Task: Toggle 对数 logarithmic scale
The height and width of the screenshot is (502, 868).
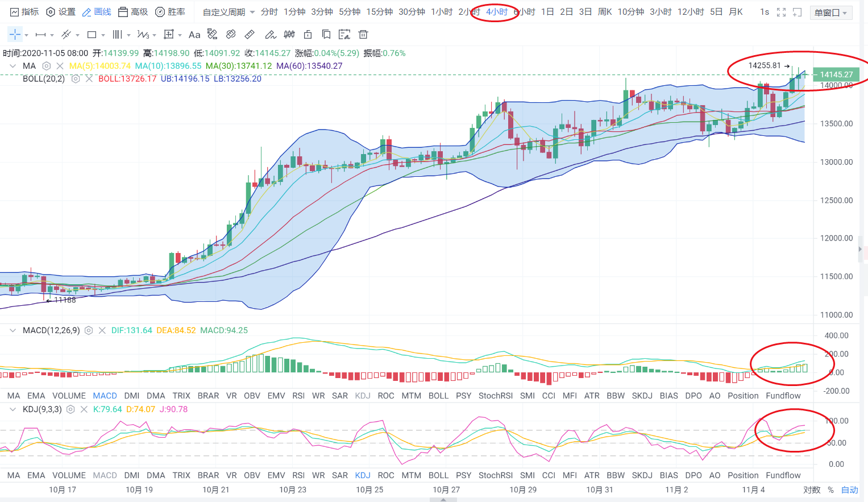Action: tap(812, 489)
